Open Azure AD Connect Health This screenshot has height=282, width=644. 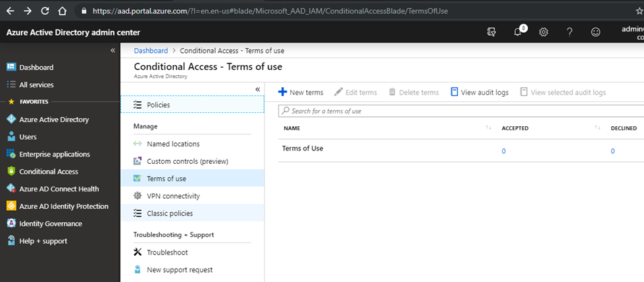click(60, 189)
